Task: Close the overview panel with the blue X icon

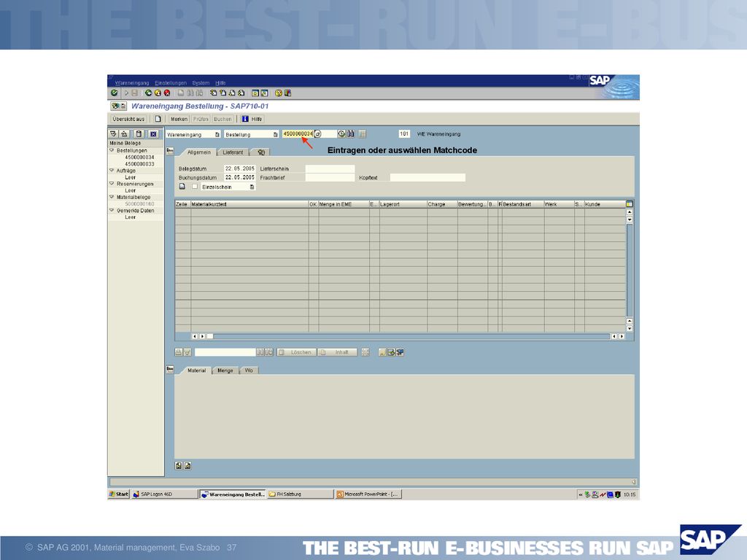Action: [x=153, y=134]
